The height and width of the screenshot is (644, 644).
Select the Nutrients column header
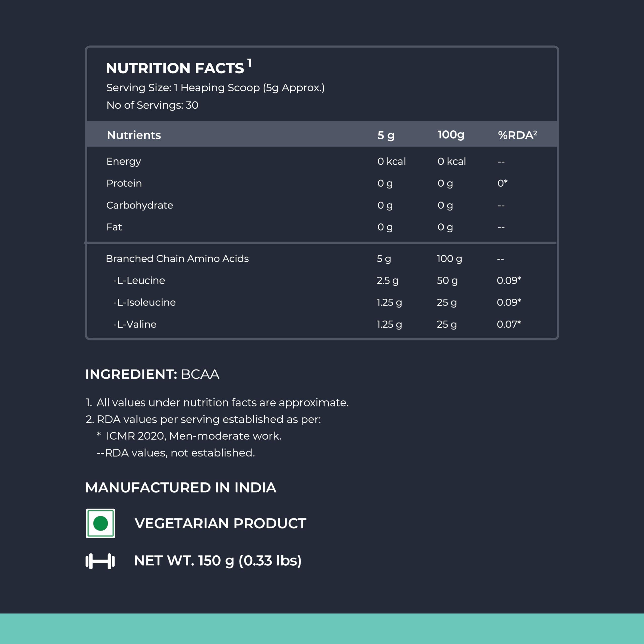tap(134, 135)
